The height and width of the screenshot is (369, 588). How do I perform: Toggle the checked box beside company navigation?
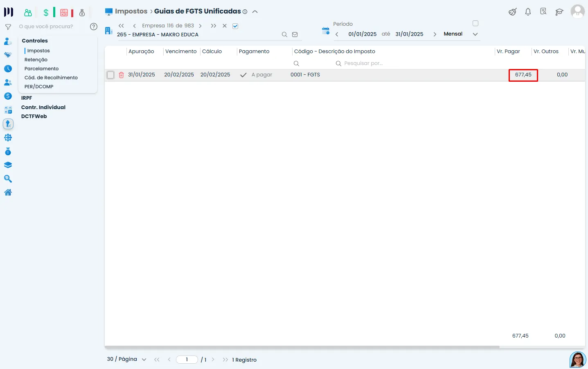(x=235, y=26)
